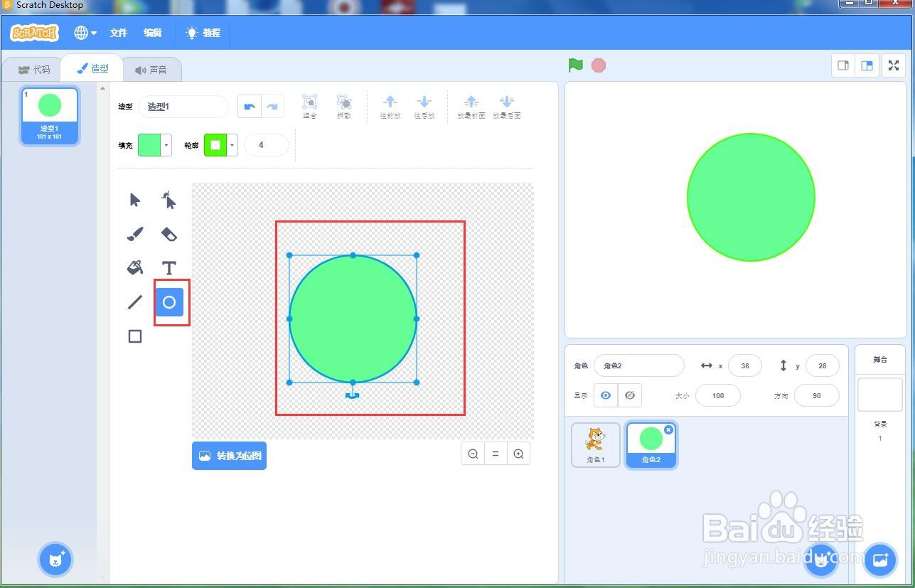The image size is (915, 588).
Task: Open the add costume button
Action: coord(56,560)
